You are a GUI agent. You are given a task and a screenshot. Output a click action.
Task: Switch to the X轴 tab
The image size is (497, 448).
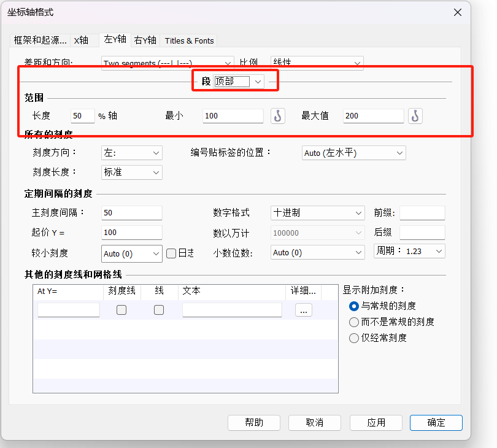click(x=81, y=41)
